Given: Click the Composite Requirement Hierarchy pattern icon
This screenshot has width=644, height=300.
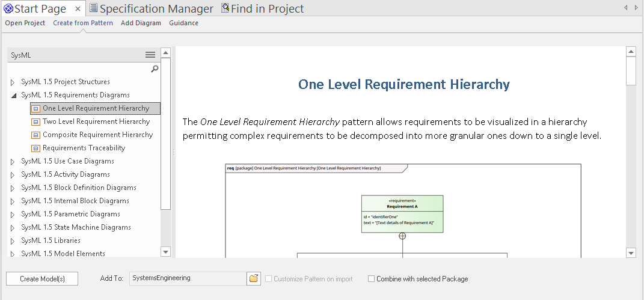Looking at the screenshot, I should click(x=35, y=135).
